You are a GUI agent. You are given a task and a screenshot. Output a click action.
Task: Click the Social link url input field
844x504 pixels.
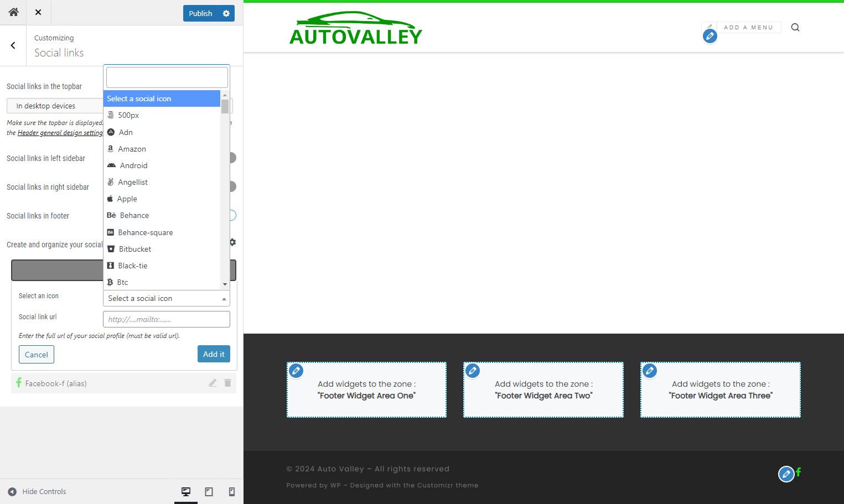167,319
